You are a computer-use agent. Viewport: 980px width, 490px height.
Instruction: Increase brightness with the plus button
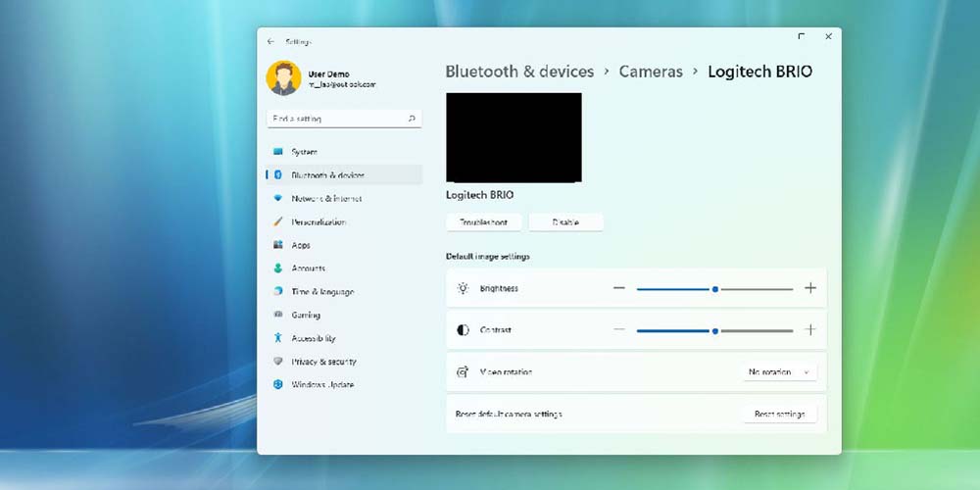coord(810,289)
